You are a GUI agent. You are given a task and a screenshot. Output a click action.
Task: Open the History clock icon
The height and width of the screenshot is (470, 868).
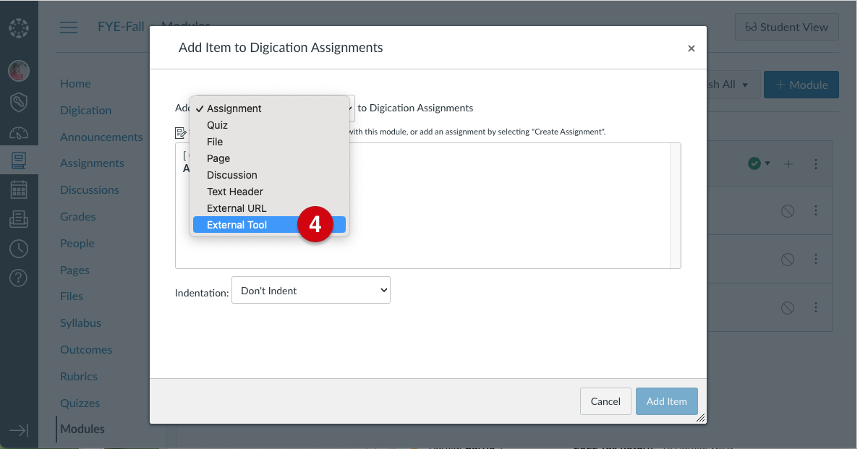coord(19,248)
